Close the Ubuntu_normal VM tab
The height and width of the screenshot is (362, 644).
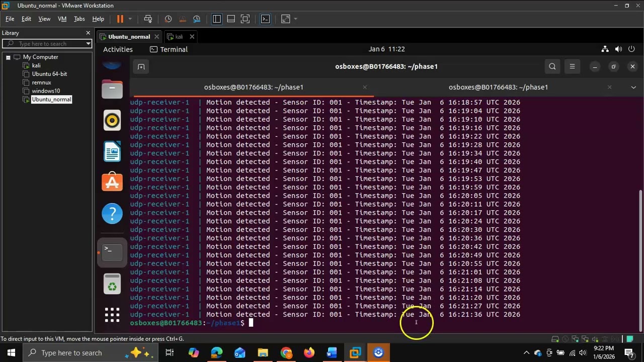[156, 37]
